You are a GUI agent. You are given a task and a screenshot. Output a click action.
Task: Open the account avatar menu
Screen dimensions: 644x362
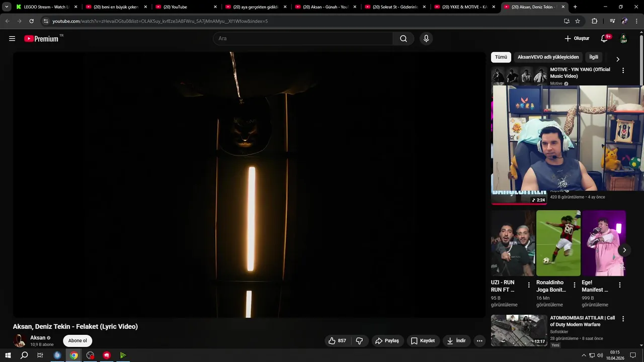623,39
